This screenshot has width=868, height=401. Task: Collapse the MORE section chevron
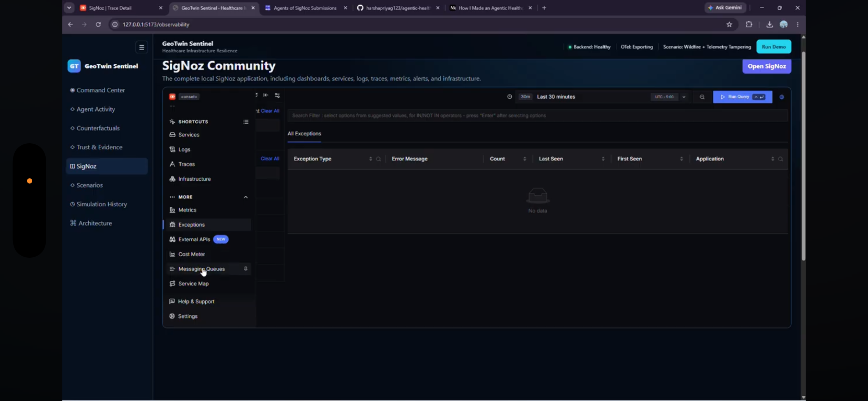click(246, 197)
